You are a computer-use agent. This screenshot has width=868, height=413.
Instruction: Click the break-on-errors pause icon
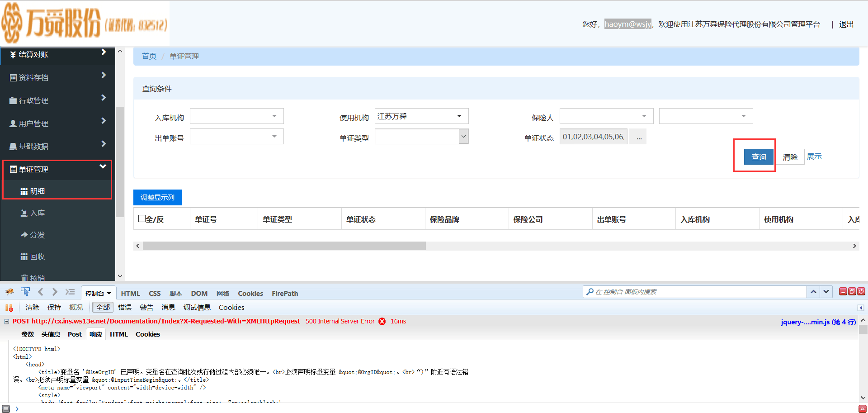click(9, 308)
